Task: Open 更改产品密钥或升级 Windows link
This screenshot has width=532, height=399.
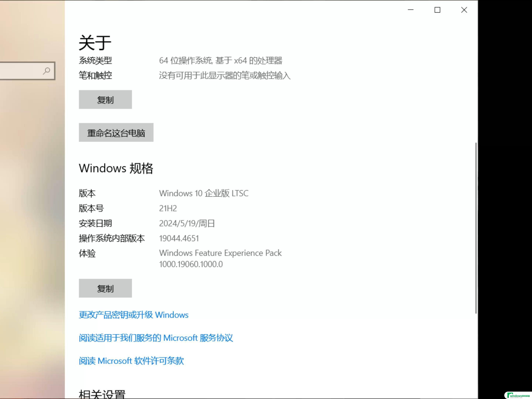Action: [134, 315]
